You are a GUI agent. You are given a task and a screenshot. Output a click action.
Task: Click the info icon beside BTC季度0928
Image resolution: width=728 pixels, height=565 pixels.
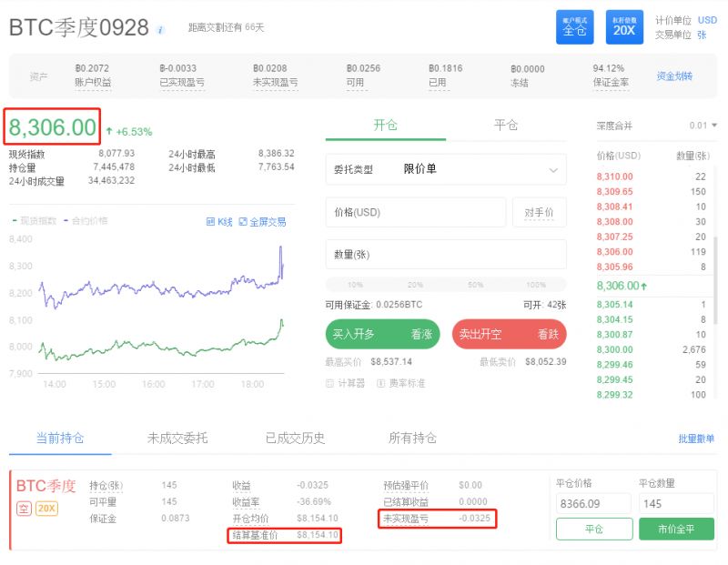[x=158, y=27]
